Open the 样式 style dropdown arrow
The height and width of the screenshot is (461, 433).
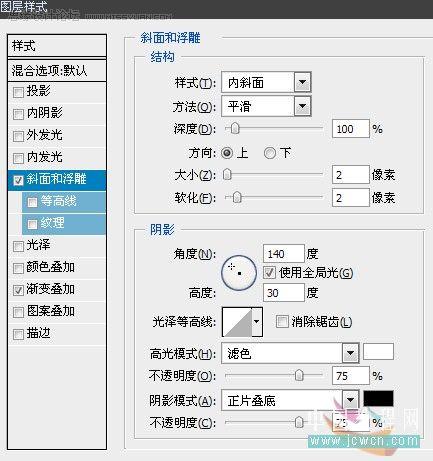point(302,82)
